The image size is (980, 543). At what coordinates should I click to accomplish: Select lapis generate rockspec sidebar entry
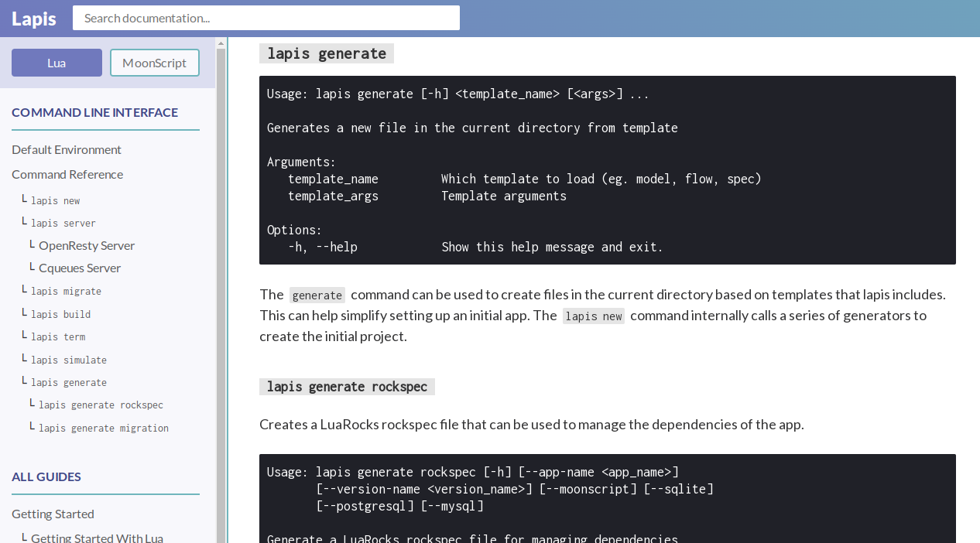pyautogui.click(x=101, y=405)
